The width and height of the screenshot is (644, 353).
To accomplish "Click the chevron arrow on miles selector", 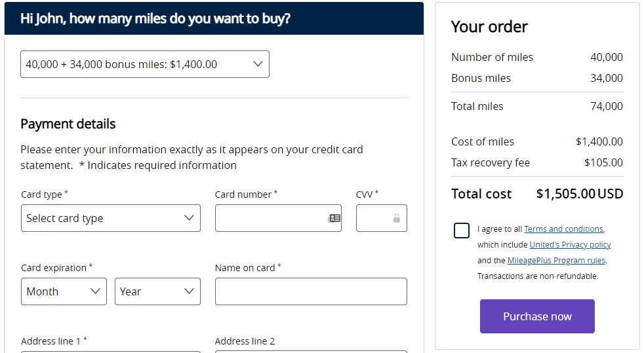I will [x=258, y=64].
